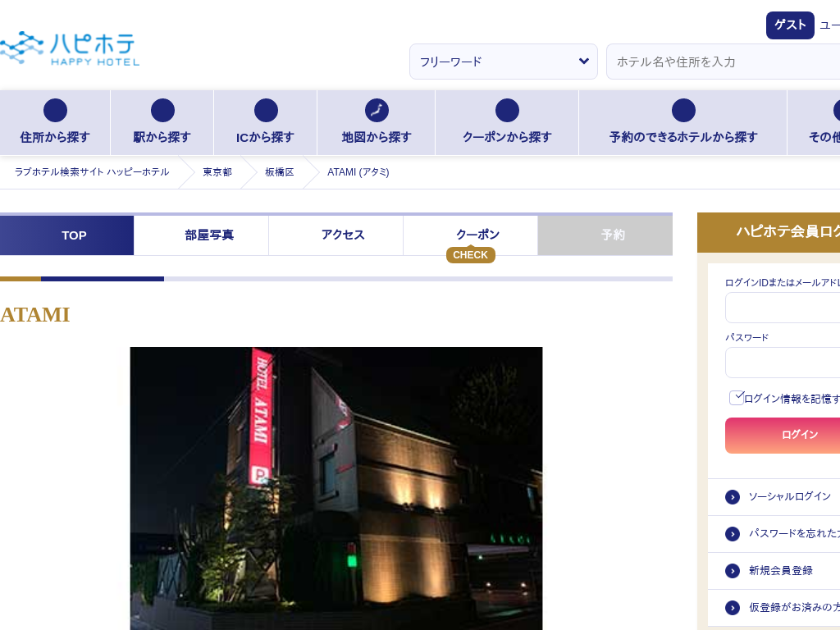Screen dimensions: 840x630
Task: Focus the hotel name or address search field
Action: 724,62
